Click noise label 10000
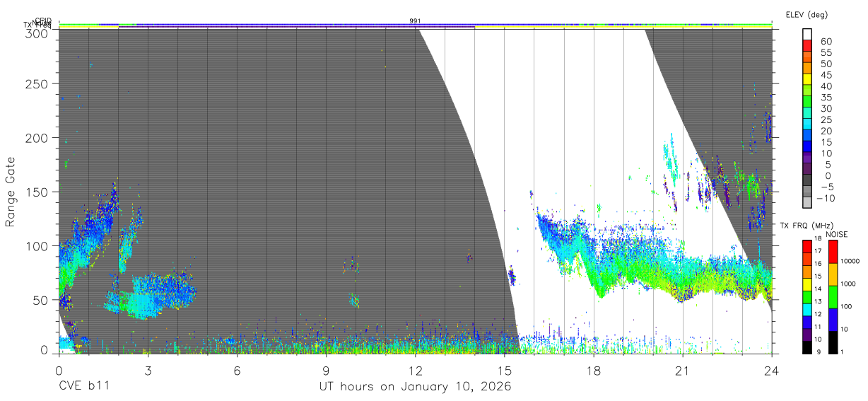 point(852,261)
